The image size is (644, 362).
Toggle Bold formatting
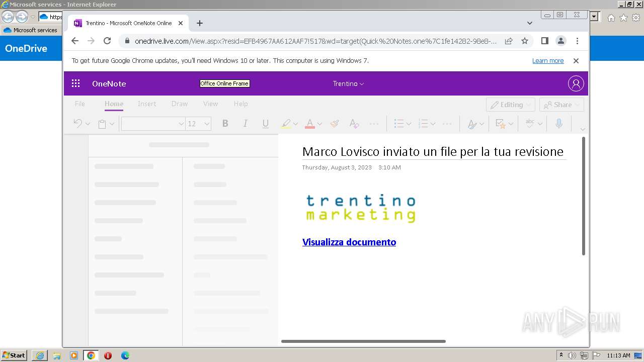(x=225, y=123)
